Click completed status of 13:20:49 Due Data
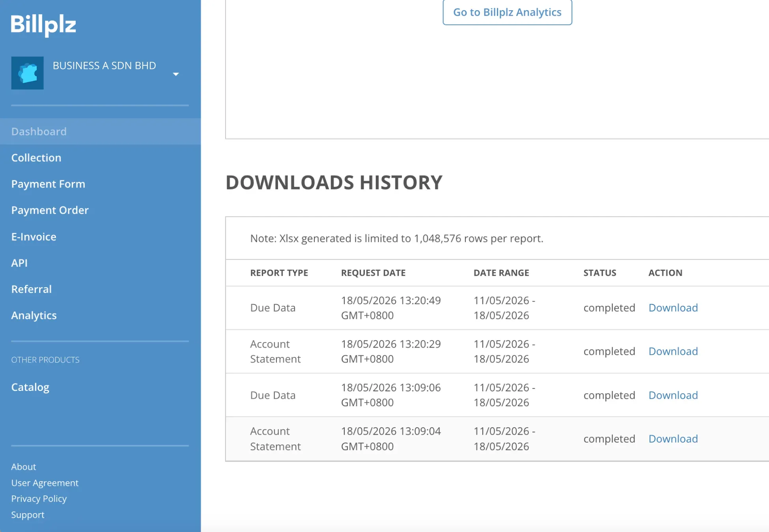Screen dimensions: 769x532 tap(609, 308)
